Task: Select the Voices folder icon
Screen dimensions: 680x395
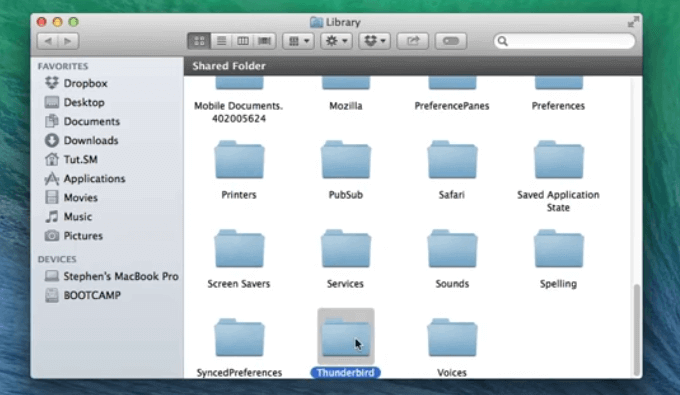Action: 452,337
